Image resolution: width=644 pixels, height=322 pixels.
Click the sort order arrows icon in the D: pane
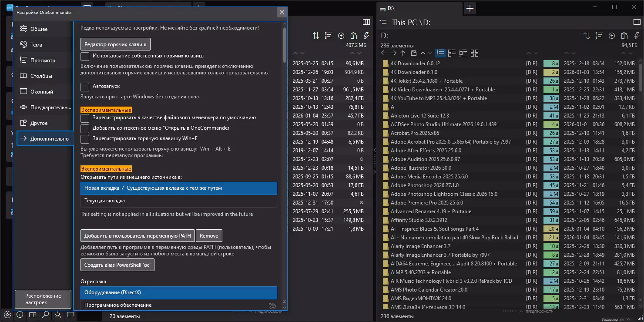tap(587, 36)
